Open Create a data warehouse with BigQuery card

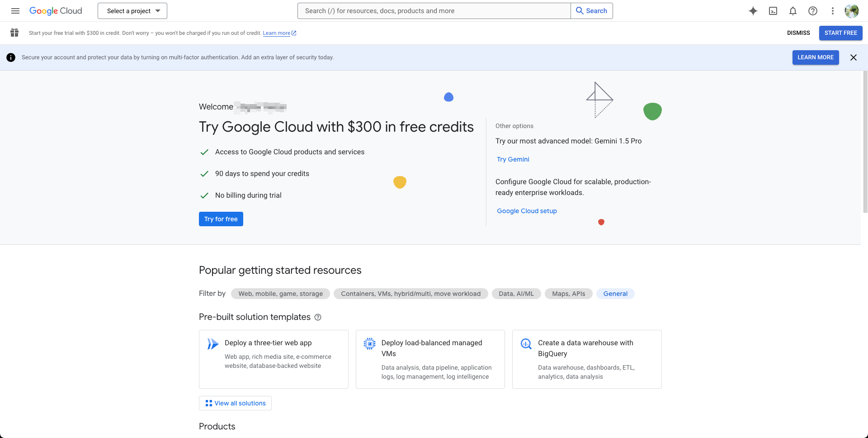pyautogui.click(x=587, y=359)
